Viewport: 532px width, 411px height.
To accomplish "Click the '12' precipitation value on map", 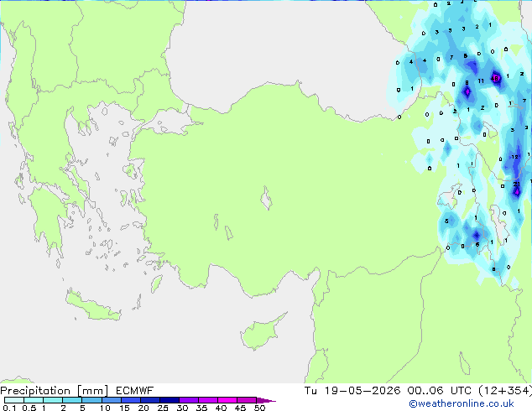I will (514, 157).
